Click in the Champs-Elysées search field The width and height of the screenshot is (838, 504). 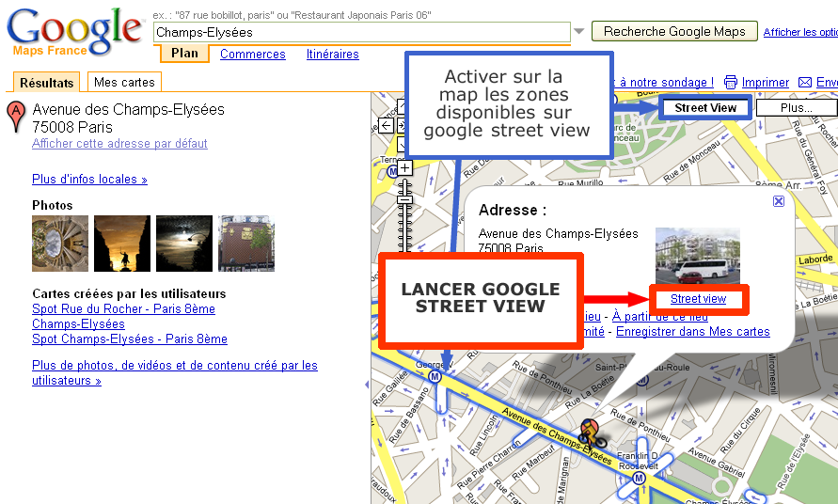tap(362, 32)
